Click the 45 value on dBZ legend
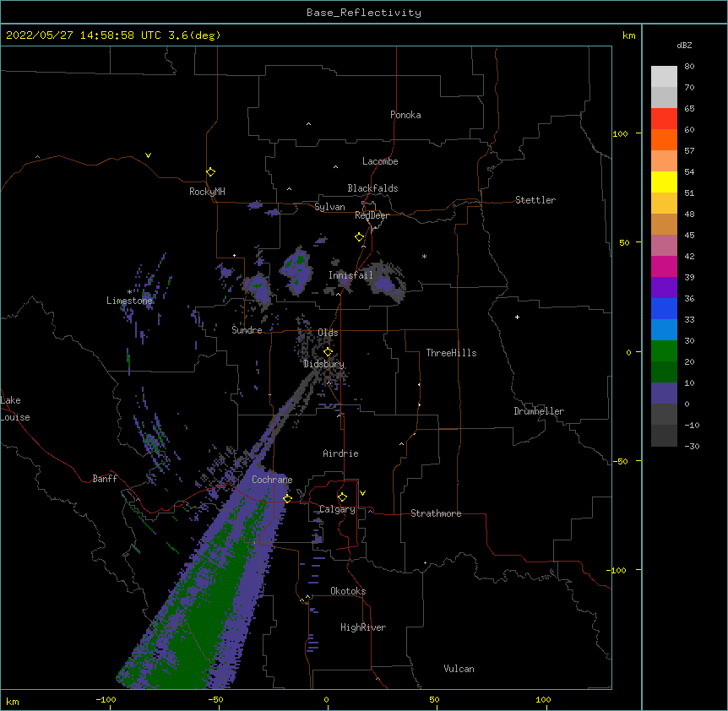The width and height of the screenshot is (728, 711). click(689, 236)
